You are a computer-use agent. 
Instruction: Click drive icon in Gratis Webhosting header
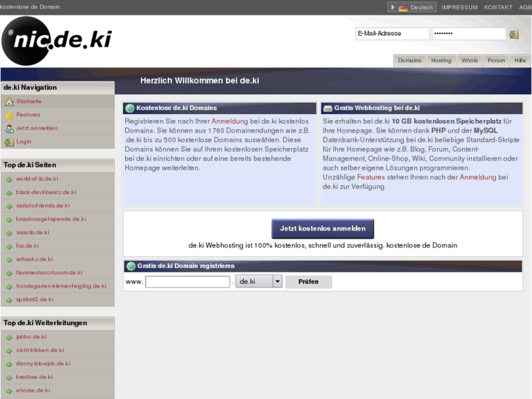click(x=328, y=108)
